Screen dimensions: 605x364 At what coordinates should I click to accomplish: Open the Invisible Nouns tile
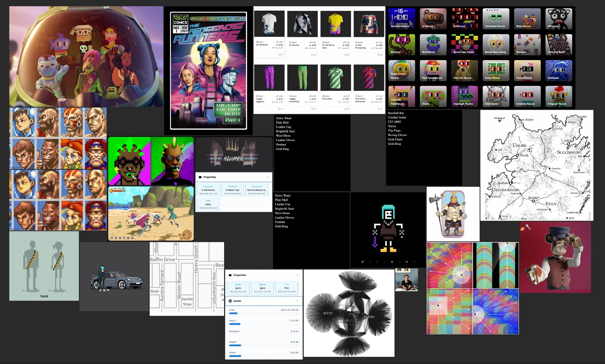point(527,96)
